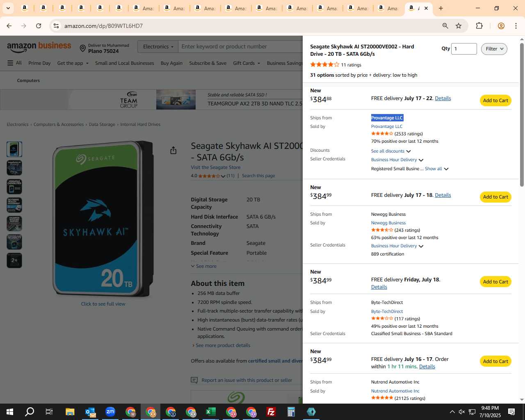Screen dimensions: 525x420
Task: Add the Newegg Business offer to cart
Action: coord(495,197)
